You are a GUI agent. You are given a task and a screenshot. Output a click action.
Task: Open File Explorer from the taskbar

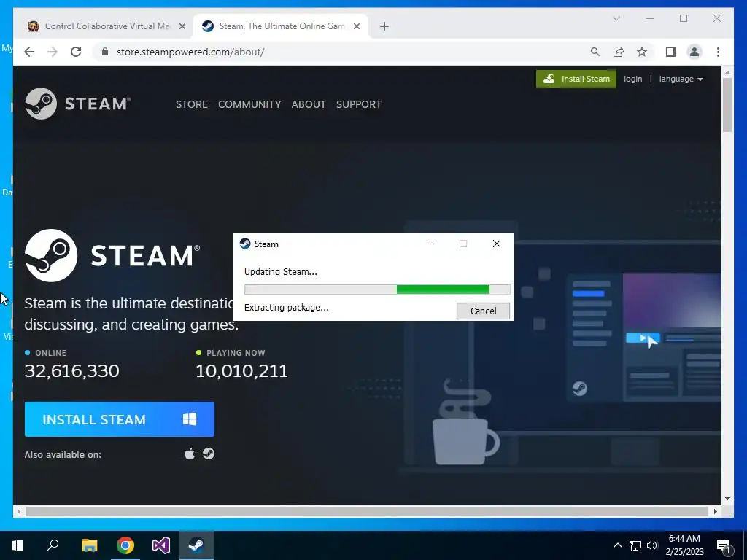point(89,545)
